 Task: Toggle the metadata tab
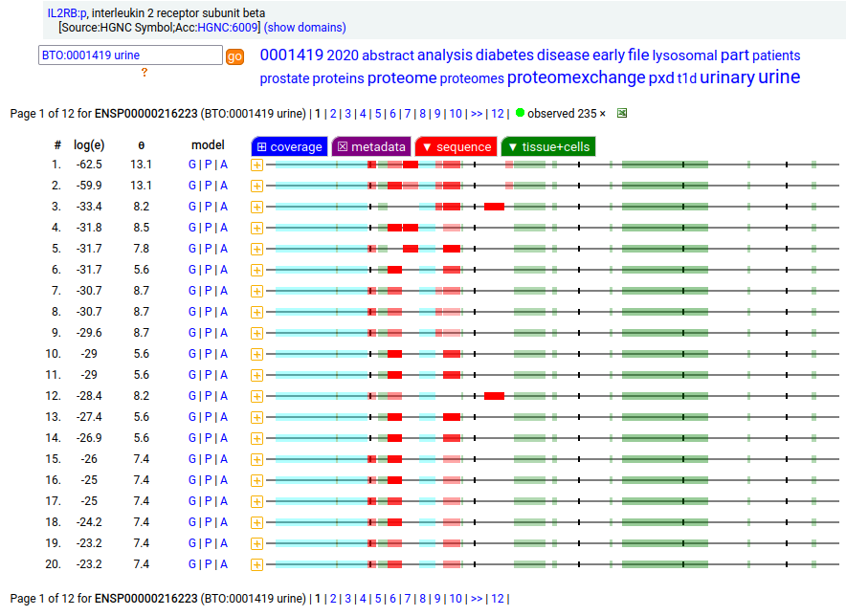[371, 146]
